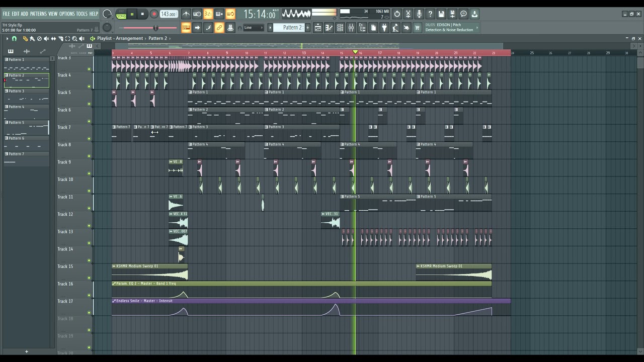Select the Draw pencil tool

[25, 39]
